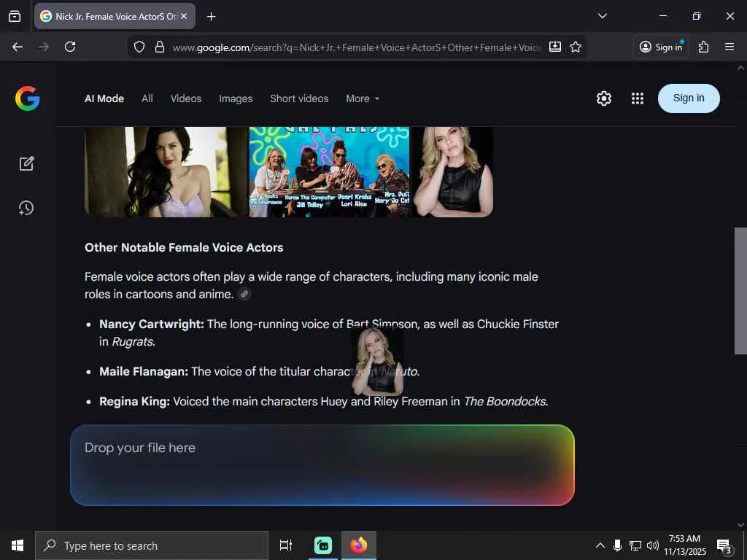Reload the current page
Viewport: 747px width, 560px height.
point(70,47)
